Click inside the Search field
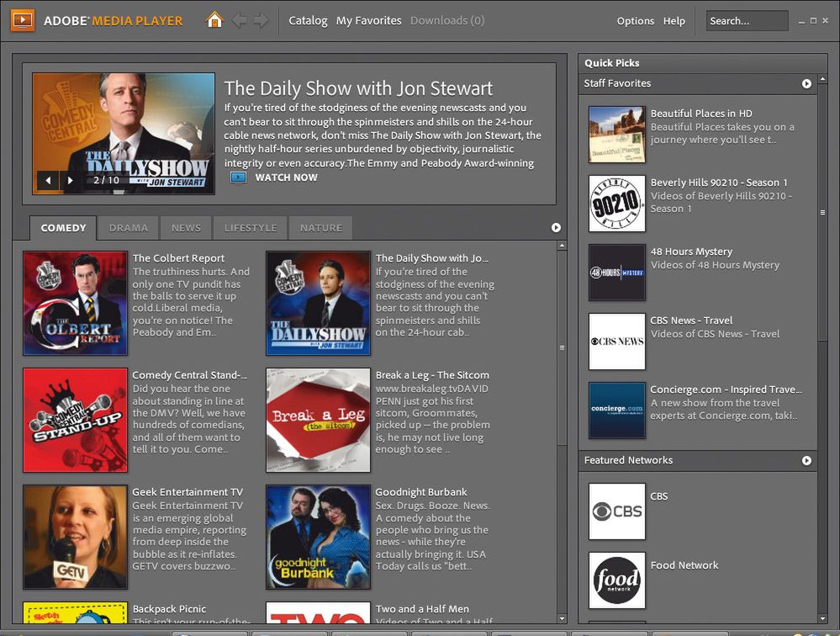 click(747, 21)
